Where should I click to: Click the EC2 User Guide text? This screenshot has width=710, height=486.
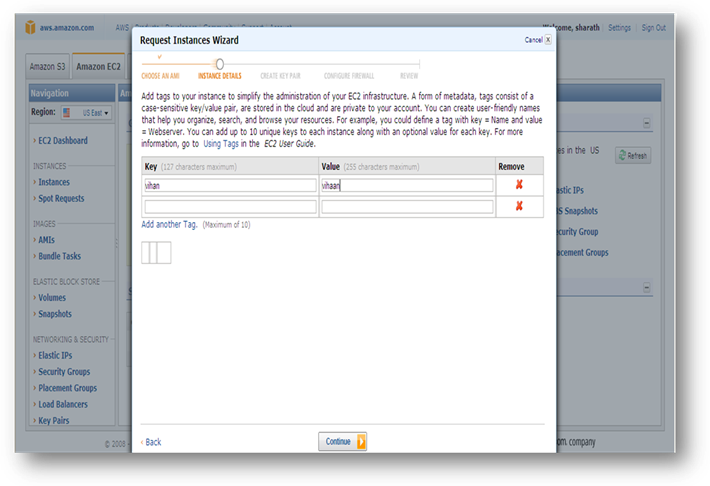click(288, 144)
